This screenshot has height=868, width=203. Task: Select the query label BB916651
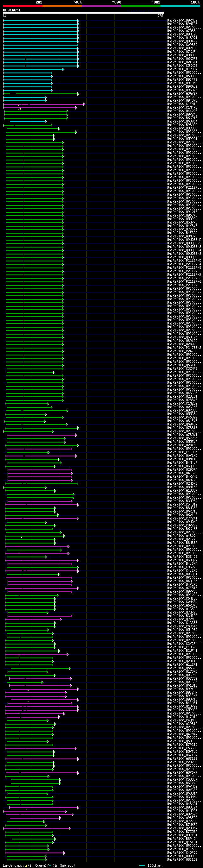coord(12,10)
